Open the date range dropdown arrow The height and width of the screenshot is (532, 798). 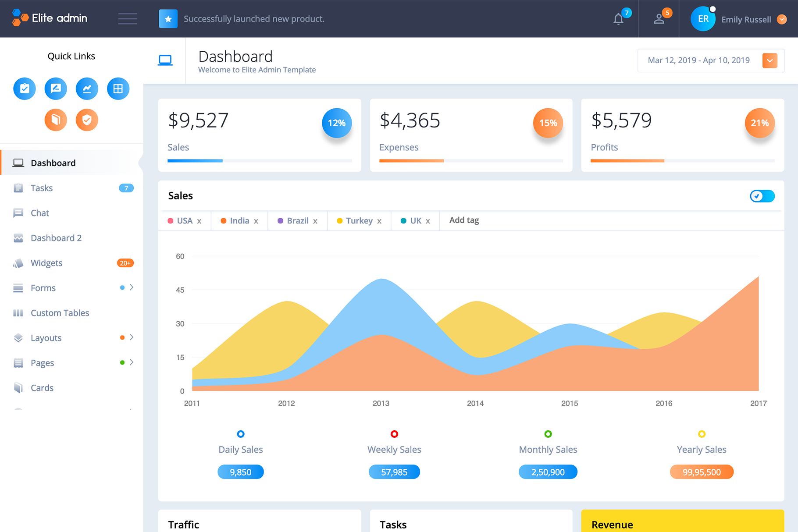click(769, 60)
